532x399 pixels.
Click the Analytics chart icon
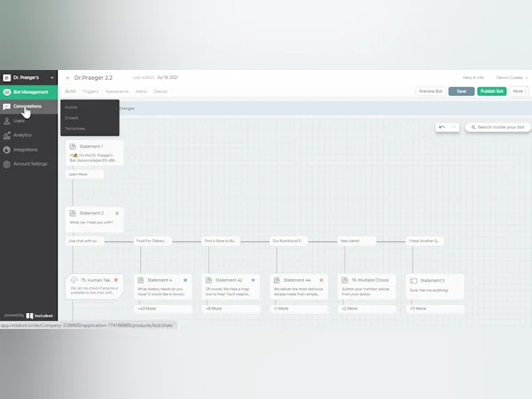pyautogui.click(x=7, y=135)
